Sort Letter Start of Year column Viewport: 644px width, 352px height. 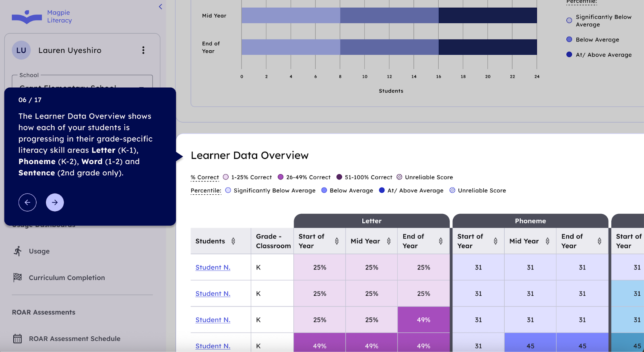(337, 241)
